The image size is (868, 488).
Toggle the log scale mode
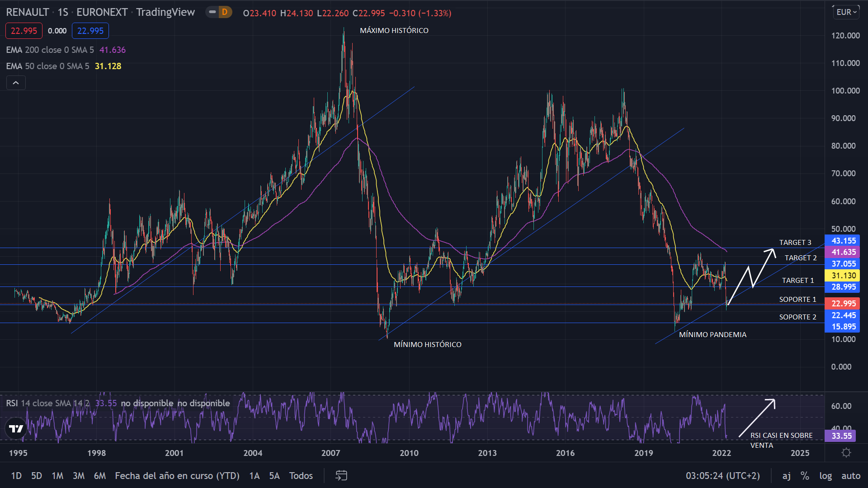pyautogui.click(x=826, y=475)
